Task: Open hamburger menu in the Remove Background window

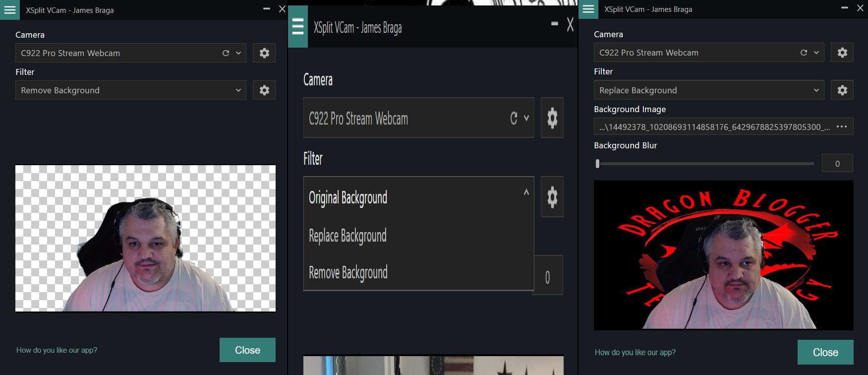Action: [10, 10]
